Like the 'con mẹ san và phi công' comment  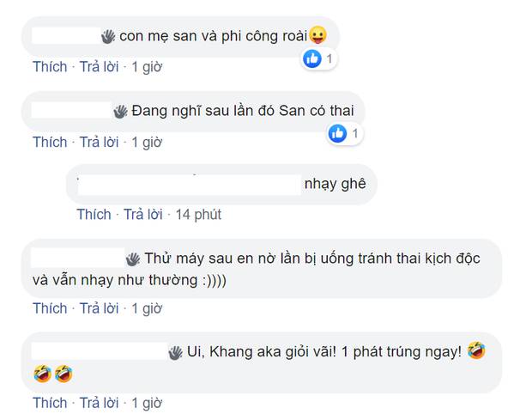50,66
